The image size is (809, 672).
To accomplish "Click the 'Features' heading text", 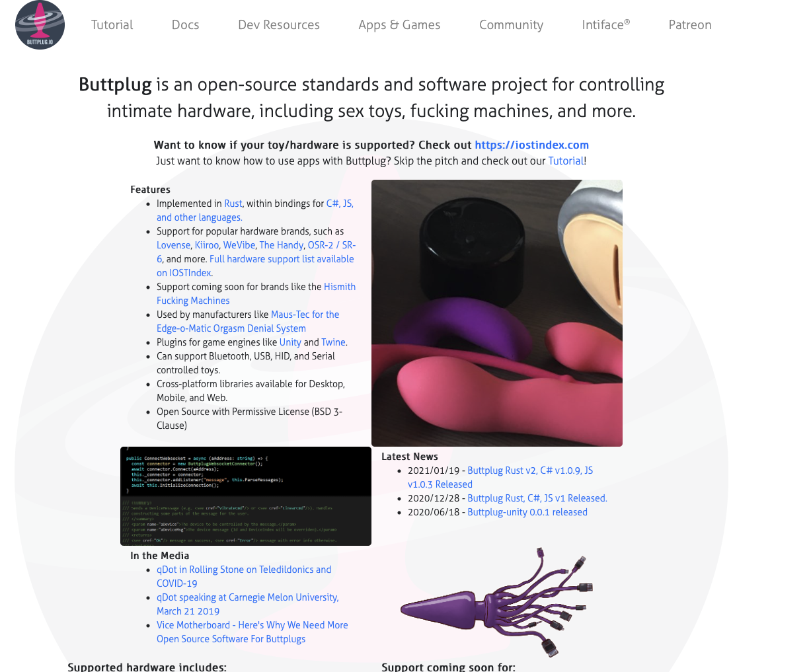I will pyautogui.click(x=150, y=190).
